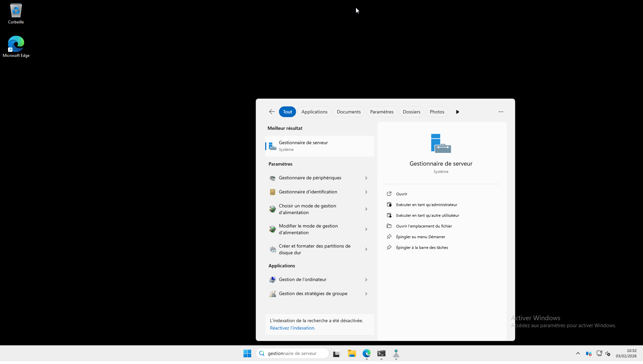Open Microsoft Edge from the taskbar
Viewport: 643px width, 364px height.
pyautogui.click(x=367, y=354)
